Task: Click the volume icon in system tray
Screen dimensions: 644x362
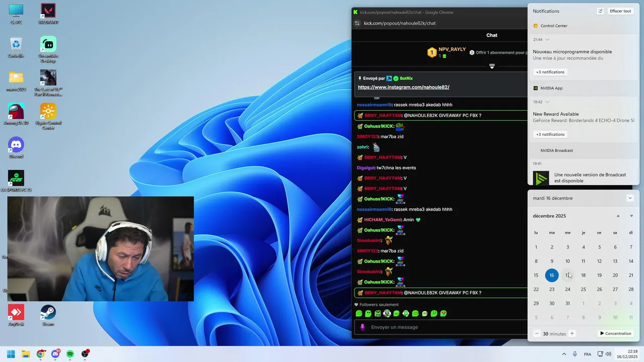Action: [x=609, y=354]
